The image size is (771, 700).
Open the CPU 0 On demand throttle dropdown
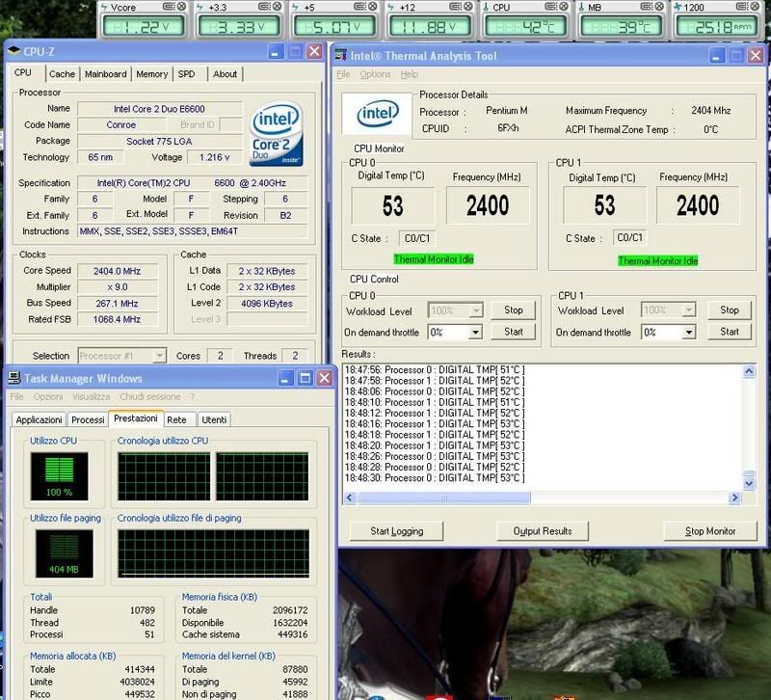tap(475, 333)
